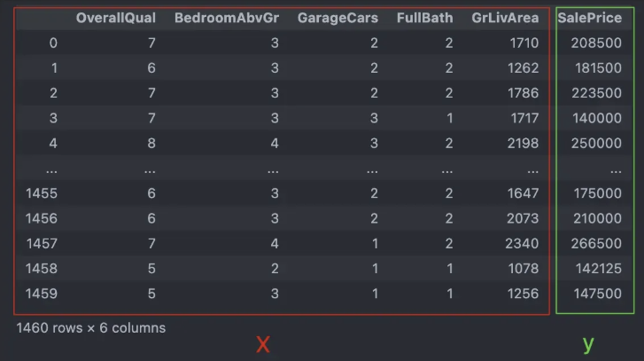Viewport: 644px width, 361px height.
Task: Click SalePrice value 266500
Action: click(596, 243)
